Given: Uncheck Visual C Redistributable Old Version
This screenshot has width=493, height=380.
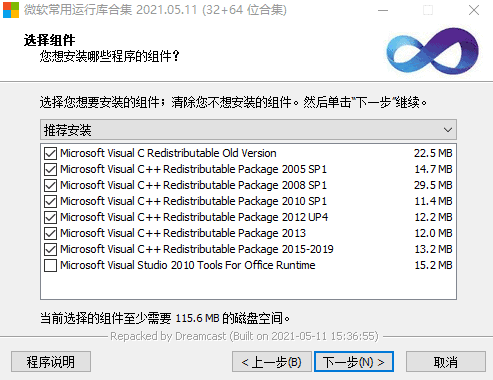Looking at the screenshot, I should pyautogui.click(x=50, y=154).
